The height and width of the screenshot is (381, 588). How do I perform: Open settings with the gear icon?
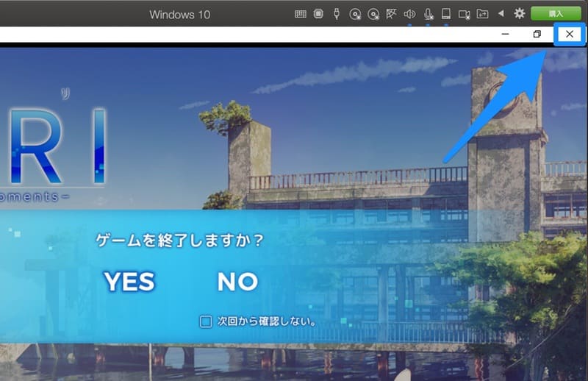click(x=520, y=14)
